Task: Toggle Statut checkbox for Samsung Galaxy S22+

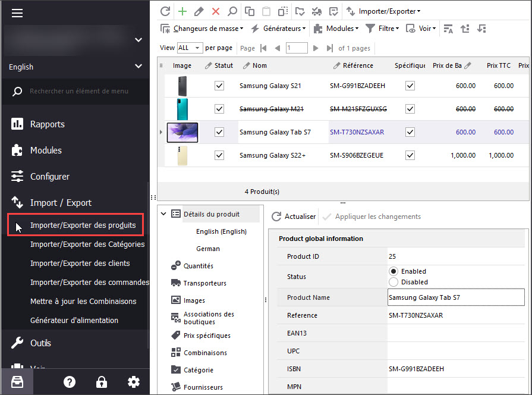Action: (x=219, y=155)
